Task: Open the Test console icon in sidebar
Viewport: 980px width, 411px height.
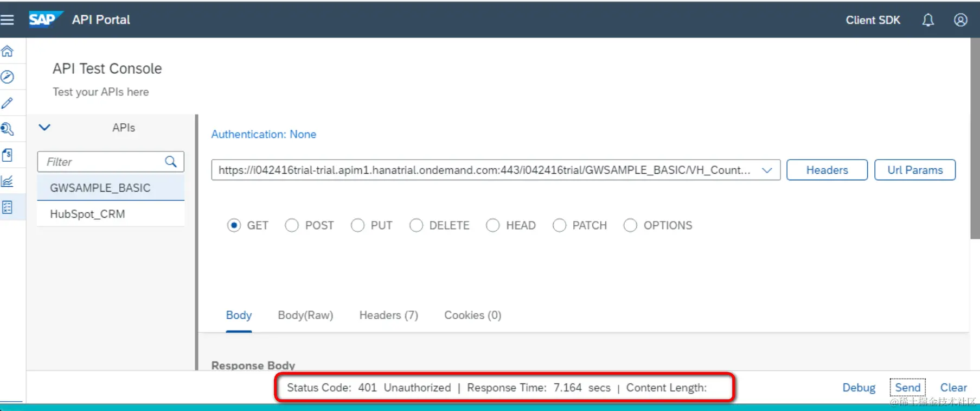Action: click(x=7, y=207)
